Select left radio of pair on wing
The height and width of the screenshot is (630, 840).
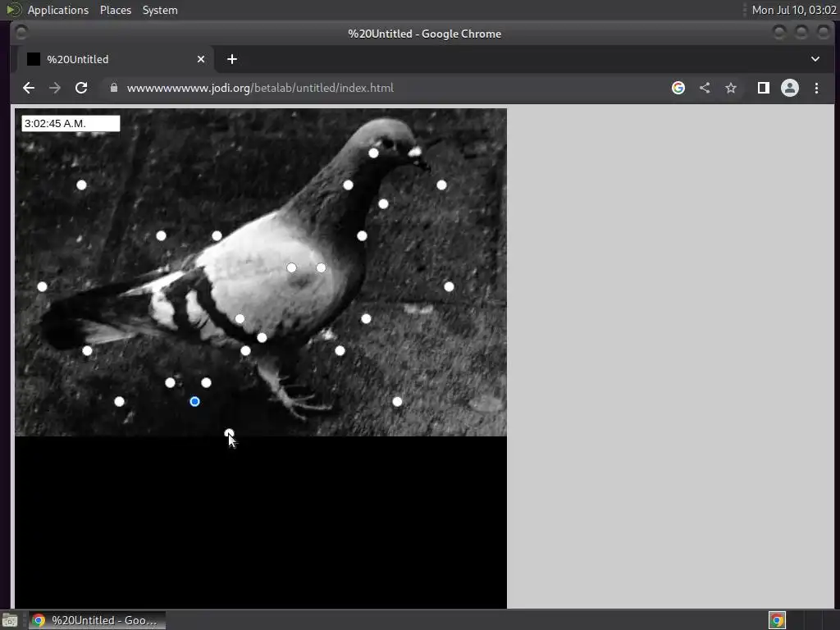point(291,267)
